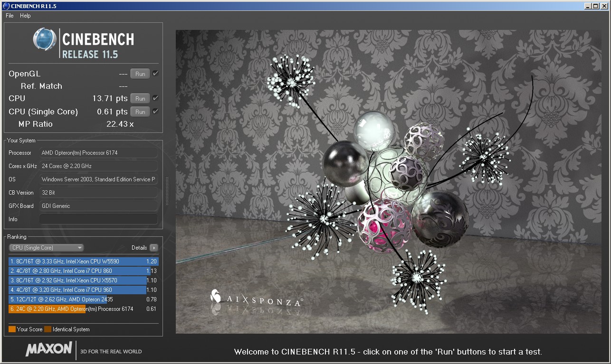Select ranking row 1 Intel Xeon W5590
Image resolution: width=611 pixels, height=364 pixels.
click(84, 261)
